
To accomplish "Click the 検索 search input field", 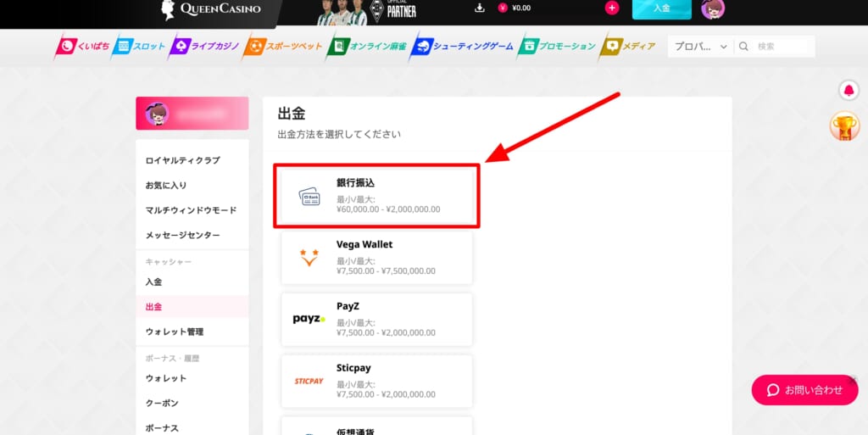I will click(783, 47).
